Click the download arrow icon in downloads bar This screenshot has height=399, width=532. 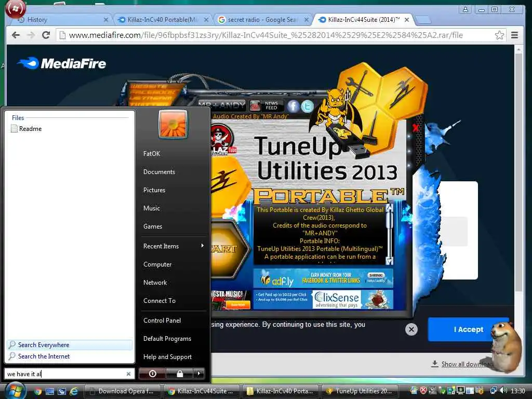[x=434, y=364]
